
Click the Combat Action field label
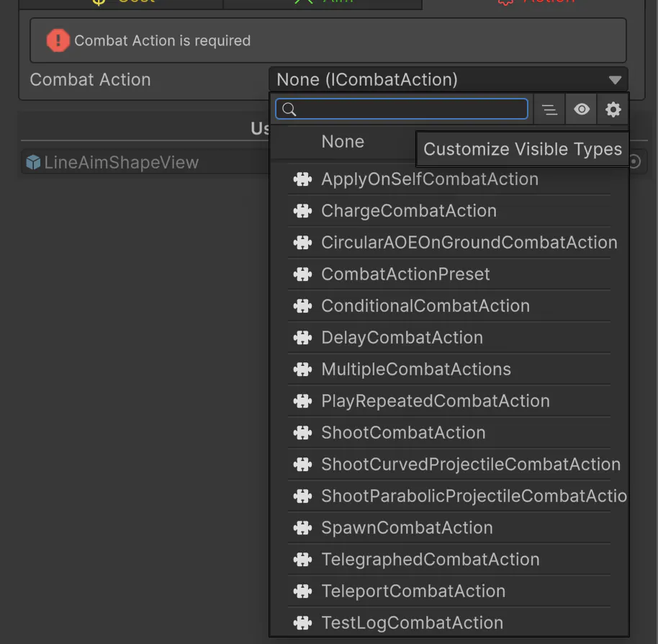(90, 79)
